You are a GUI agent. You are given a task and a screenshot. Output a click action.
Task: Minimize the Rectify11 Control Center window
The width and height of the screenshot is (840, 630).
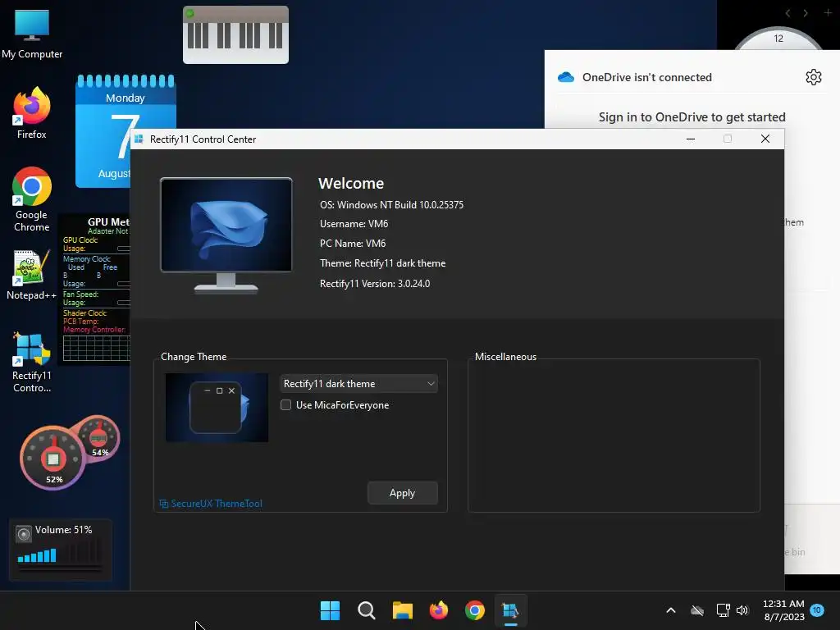pyautogui.click(x=691, y=139)
